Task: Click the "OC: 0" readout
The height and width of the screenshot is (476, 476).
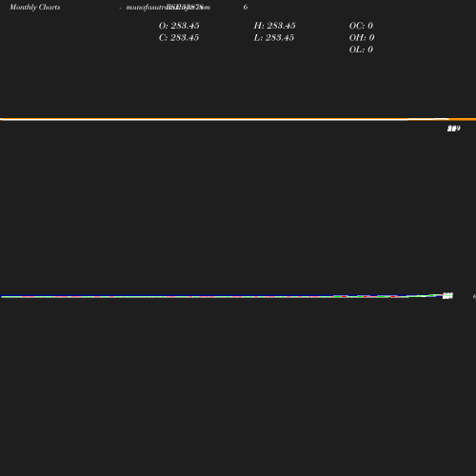Action: [361, 26]
